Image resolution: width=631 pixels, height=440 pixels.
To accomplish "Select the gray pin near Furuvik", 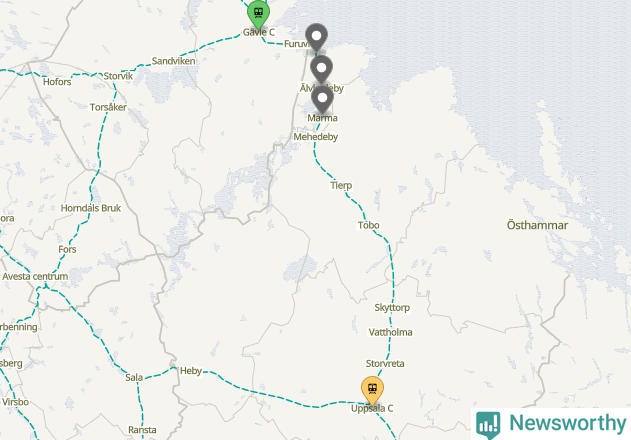I will coord(316,37).
